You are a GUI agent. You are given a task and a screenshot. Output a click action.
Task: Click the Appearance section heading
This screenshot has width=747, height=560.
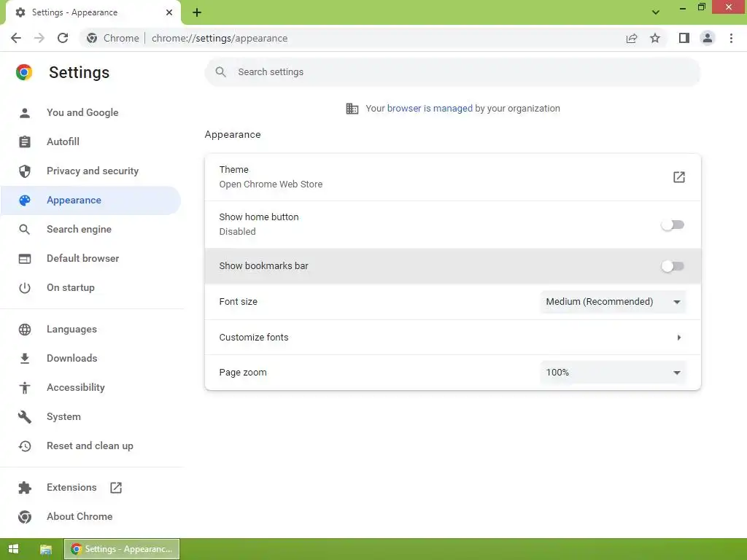(233, 135)
